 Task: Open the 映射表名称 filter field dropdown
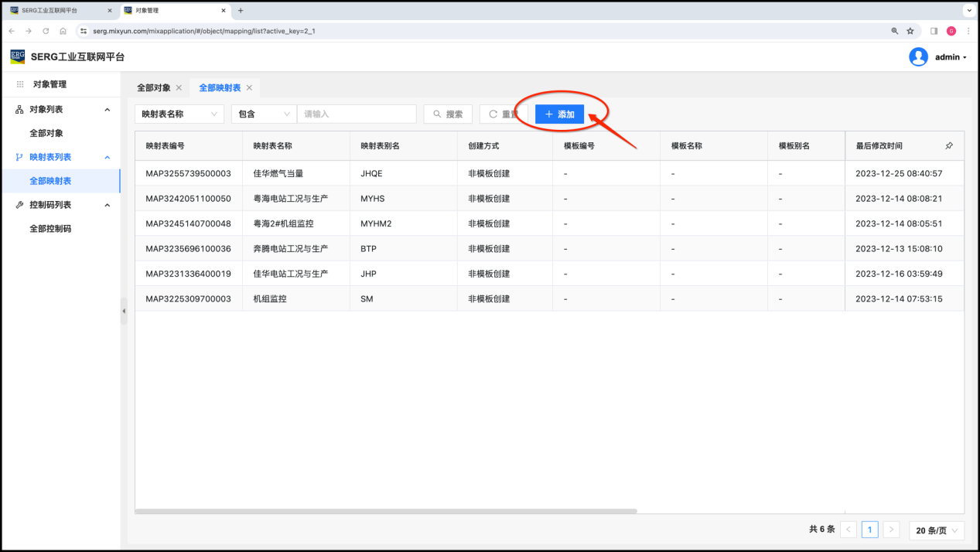[x=179, y=114]
